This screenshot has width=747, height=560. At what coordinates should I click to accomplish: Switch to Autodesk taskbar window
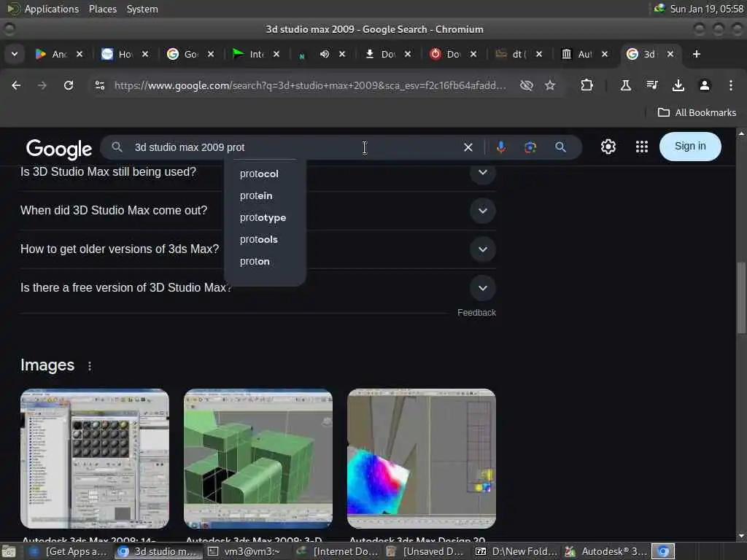(x=606, y=551)
